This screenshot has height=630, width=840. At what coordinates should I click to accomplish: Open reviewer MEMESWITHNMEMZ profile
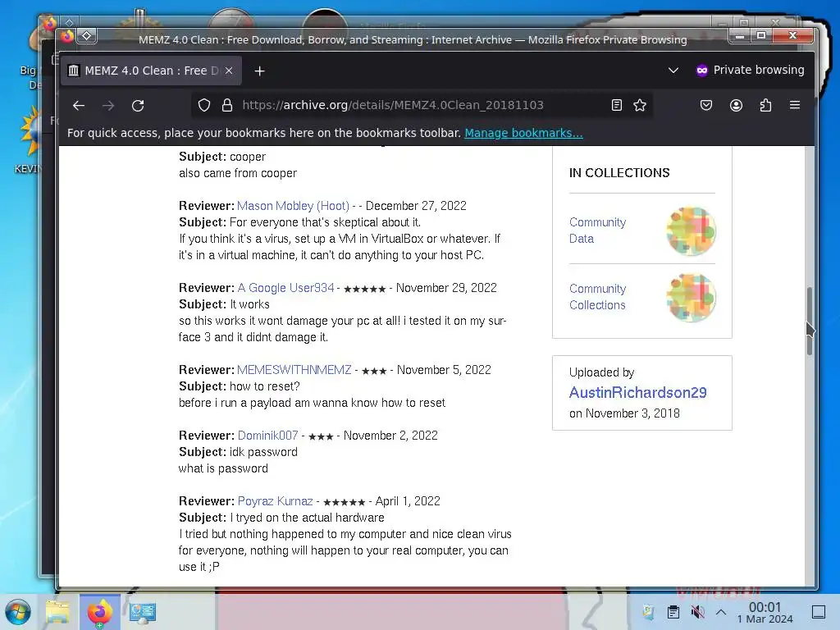pyautogui.click(x=294, y=370)
